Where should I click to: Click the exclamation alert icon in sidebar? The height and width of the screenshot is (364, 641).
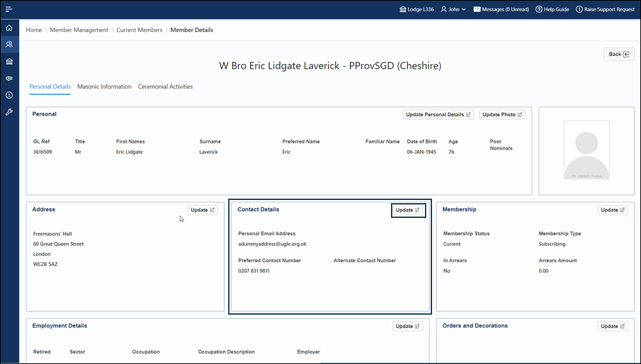9,95
